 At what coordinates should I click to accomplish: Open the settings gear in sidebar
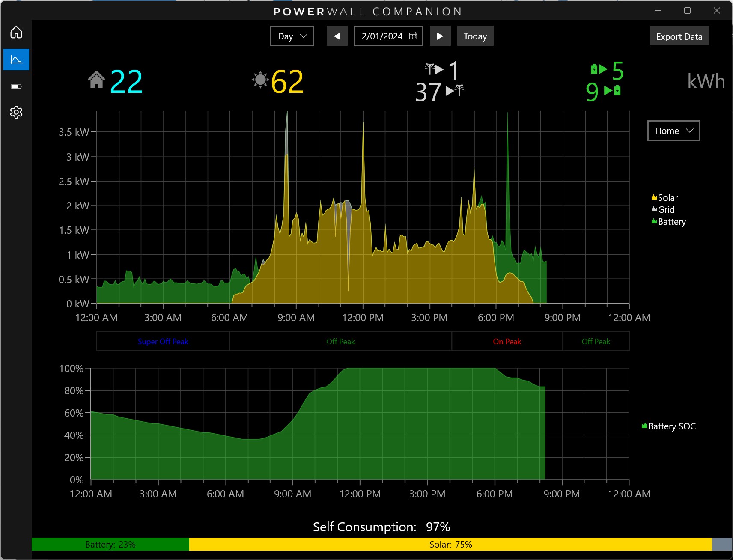[x=16, y=113]
